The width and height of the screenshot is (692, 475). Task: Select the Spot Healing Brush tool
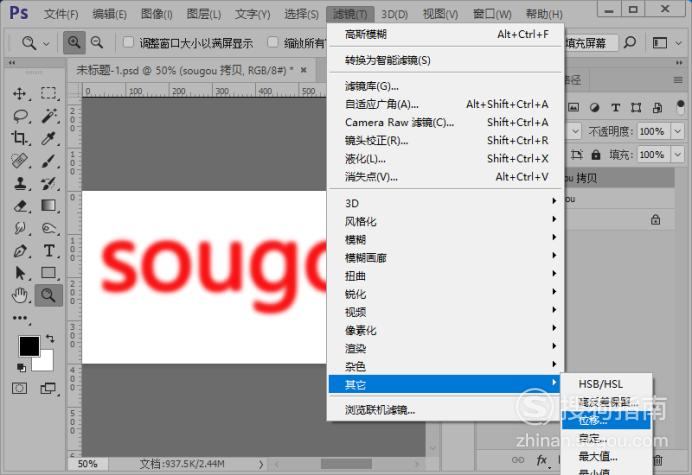point(20,161)
